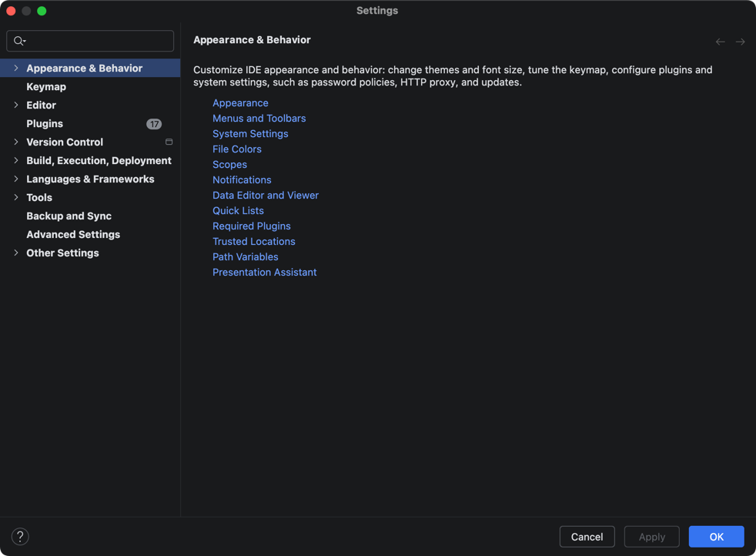Click the help question mark icon
Viewport: 756px width, 556px height.
20,537
